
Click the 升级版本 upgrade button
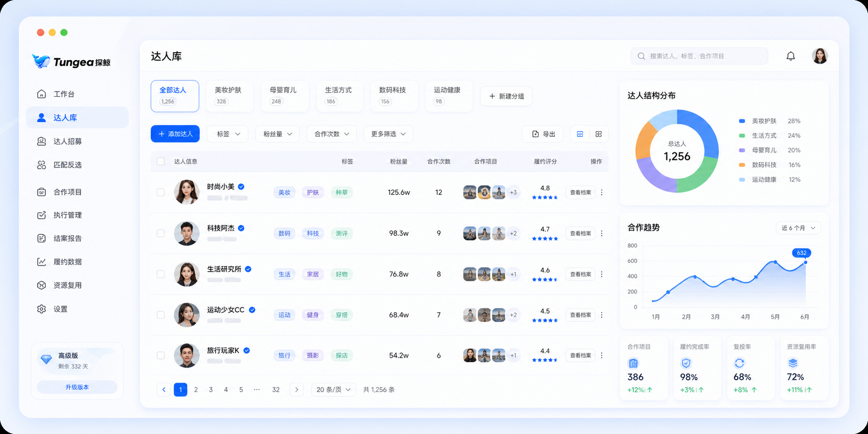(77, 387)
